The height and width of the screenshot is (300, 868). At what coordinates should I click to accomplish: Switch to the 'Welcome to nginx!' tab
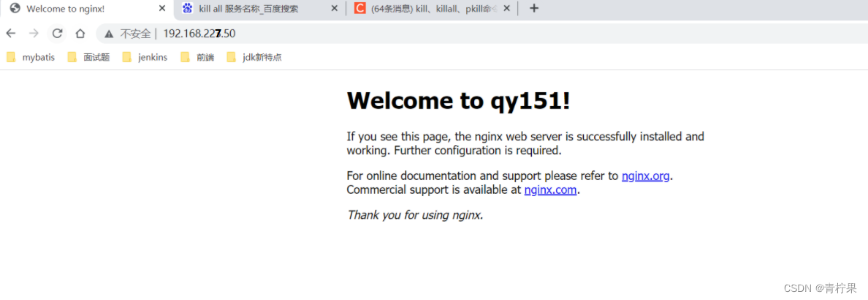[87, 9]
